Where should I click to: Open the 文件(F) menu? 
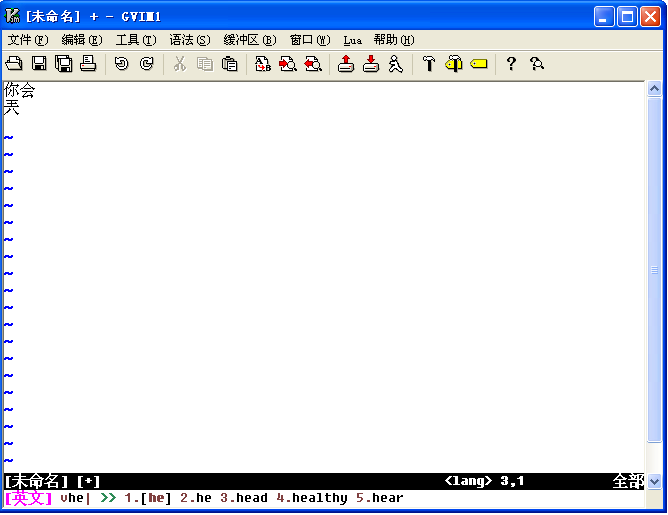tap(27, 40)
